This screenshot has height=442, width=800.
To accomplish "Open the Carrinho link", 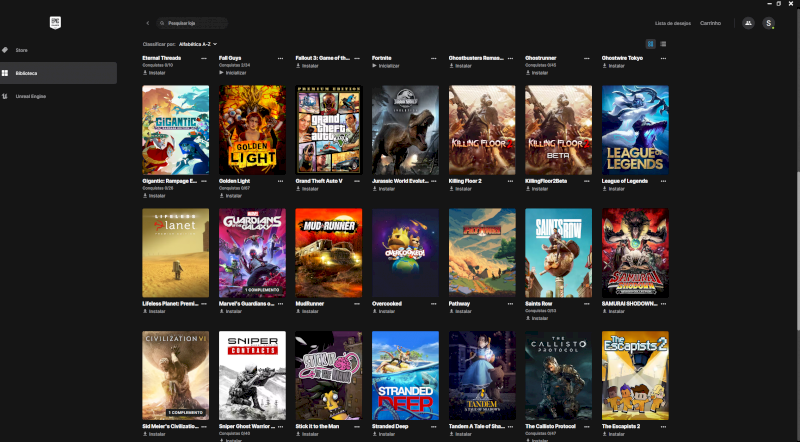I will click(x=711, y=22).
